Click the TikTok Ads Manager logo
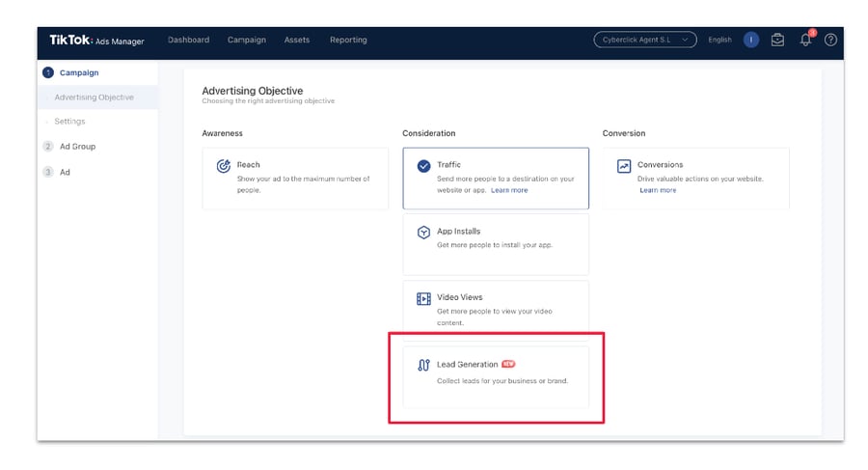This screenshot has height=470, width=868. [96, 40]
